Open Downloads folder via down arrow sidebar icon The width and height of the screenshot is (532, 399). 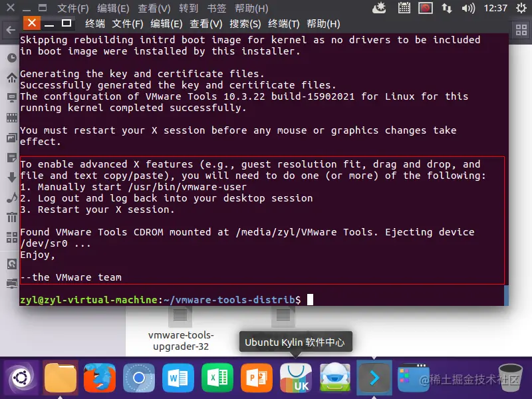click(x=12, y=177)
